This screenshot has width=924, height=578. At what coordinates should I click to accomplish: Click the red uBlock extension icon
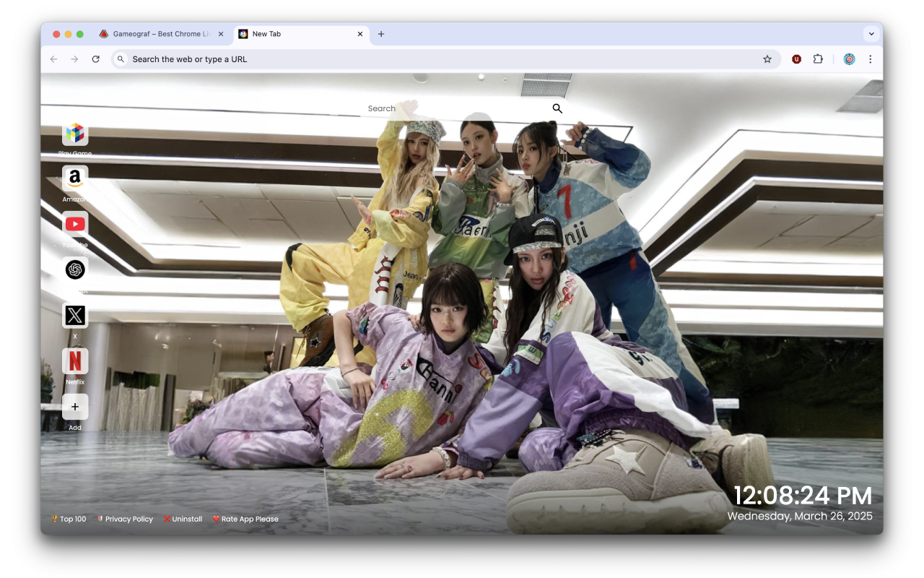point(796,59)
